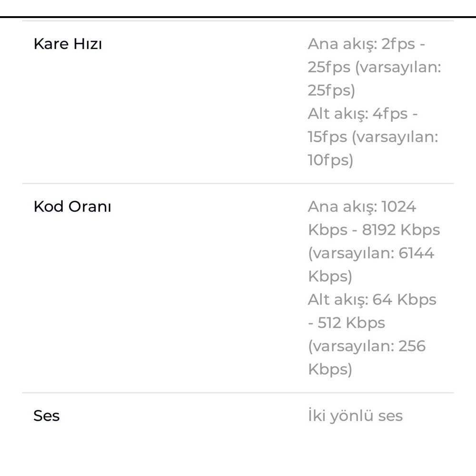The width and height of the screenshot is (476, 476).
Task: Select the 'Ana akış: 2fps -' text line
Action: pyautogui.click(x=366, y=44)
